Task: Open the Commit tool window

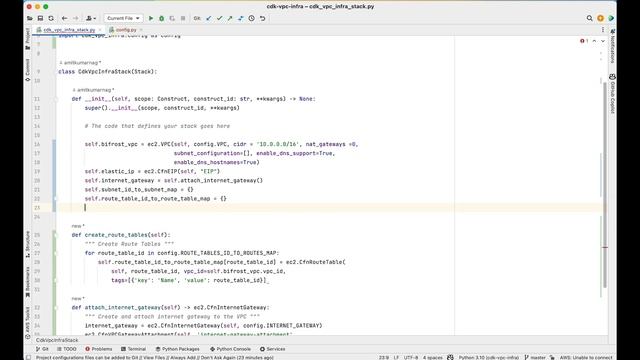Action: (28, 70)
